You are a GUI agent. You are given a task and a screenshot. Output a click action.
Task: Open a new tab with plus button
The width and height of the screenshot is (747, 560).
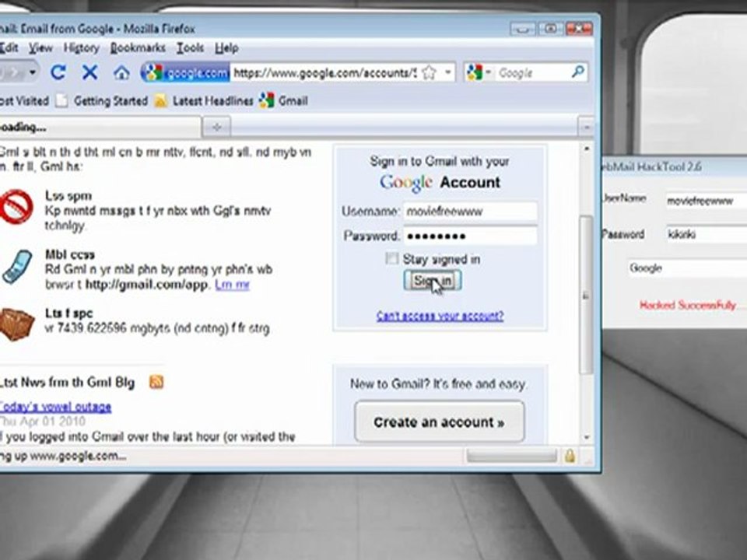(x=217, y=127)
